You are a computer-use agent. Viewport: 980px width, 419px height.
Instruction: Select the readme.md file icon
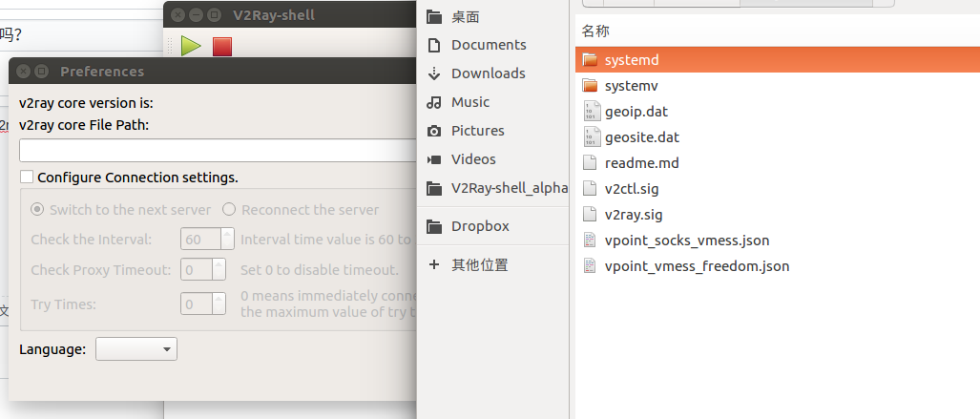590,163
